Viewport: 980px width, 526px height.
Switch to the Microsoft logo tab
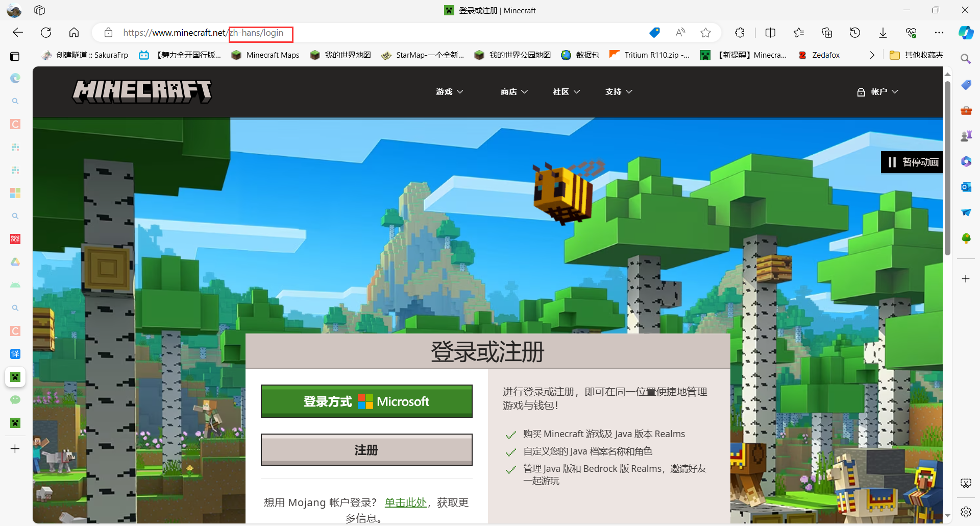pyautogui.click(x=15, y=193)
